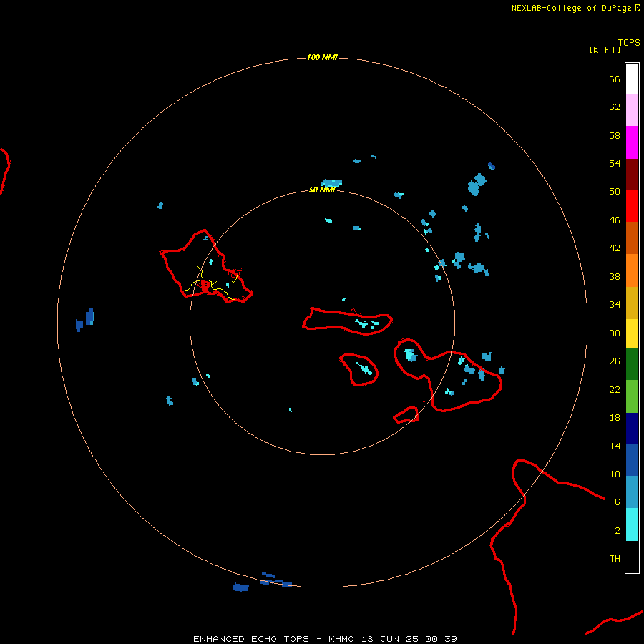Click the cyan legend swatch

pos(632,525)
